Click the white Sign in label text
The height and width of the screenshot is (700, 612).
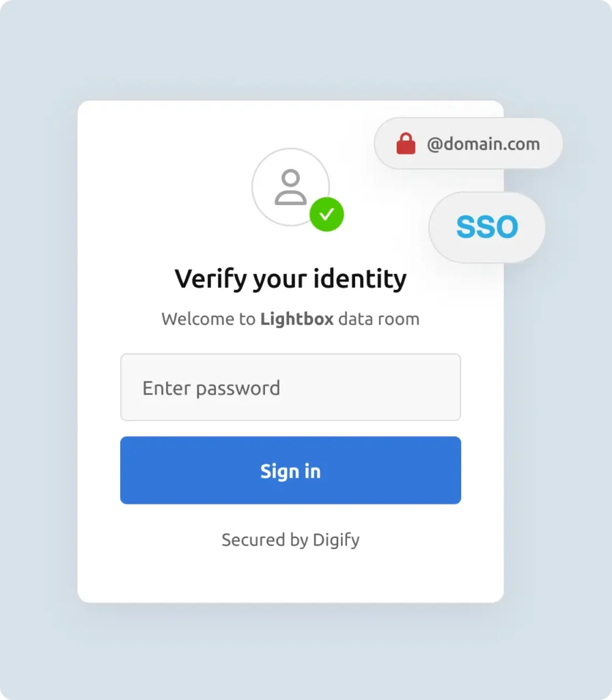click(x=290, y=471)
